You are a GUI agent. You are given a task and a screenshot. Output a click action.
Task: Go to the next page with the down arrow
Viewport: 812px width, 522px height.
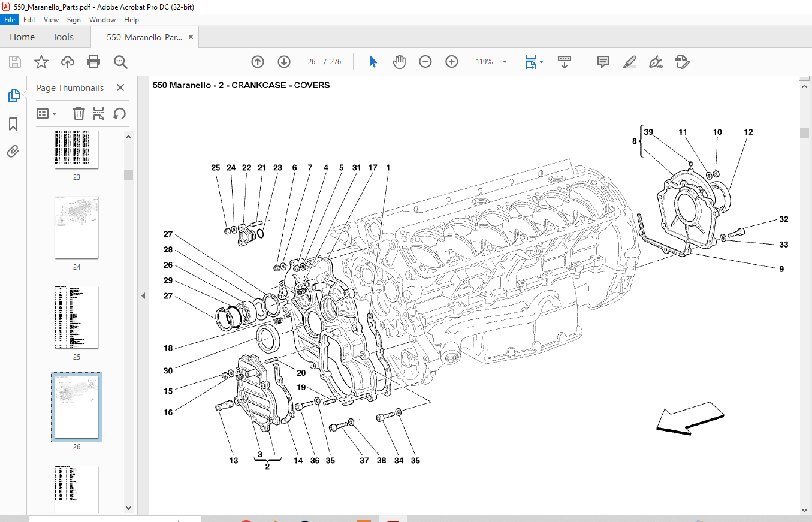point(284,62)
